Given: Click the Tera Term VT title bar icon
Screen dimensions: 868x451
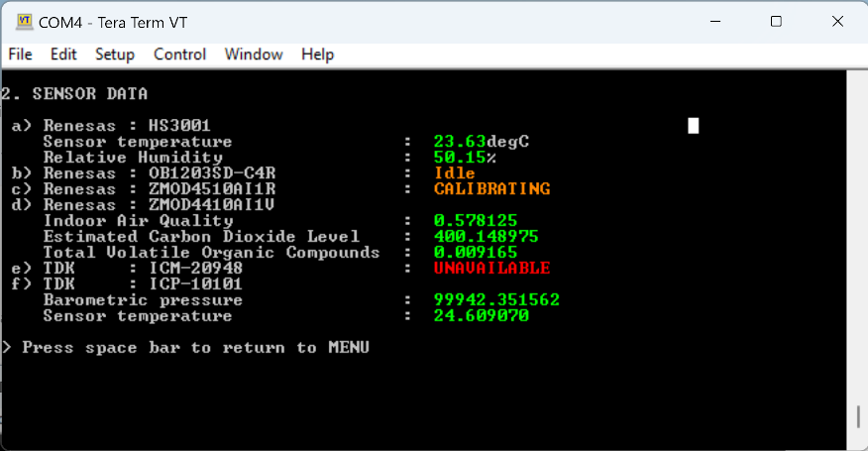Looking at the screenshot, I should pos(25,22).
